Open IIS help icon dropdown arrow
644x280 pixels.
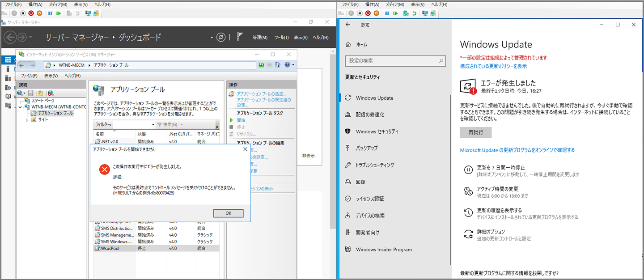point(293,65)
